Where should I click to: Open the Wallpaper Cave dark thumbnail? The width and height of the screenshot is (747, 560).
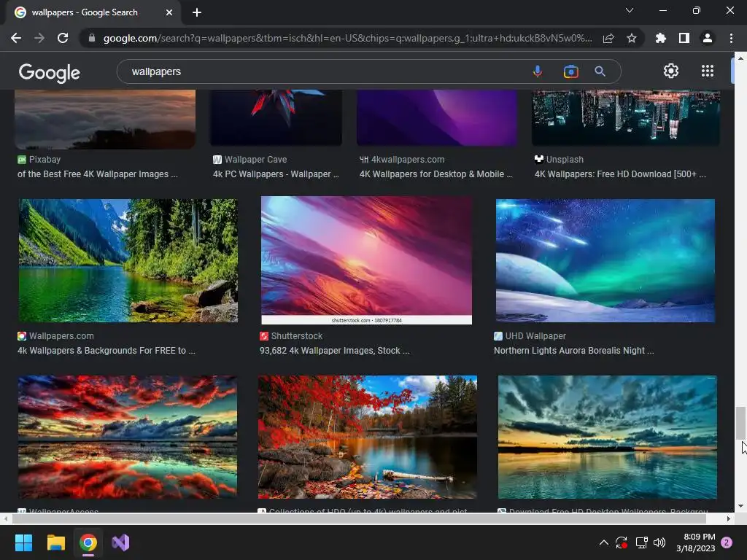tap(276, 117)
